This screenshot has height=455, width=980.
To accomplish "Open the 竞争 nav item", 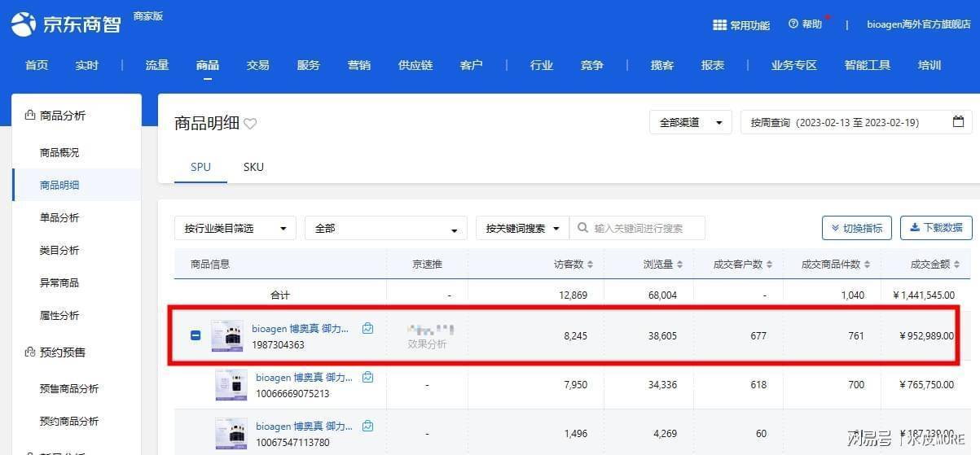I will coord(592,65).
